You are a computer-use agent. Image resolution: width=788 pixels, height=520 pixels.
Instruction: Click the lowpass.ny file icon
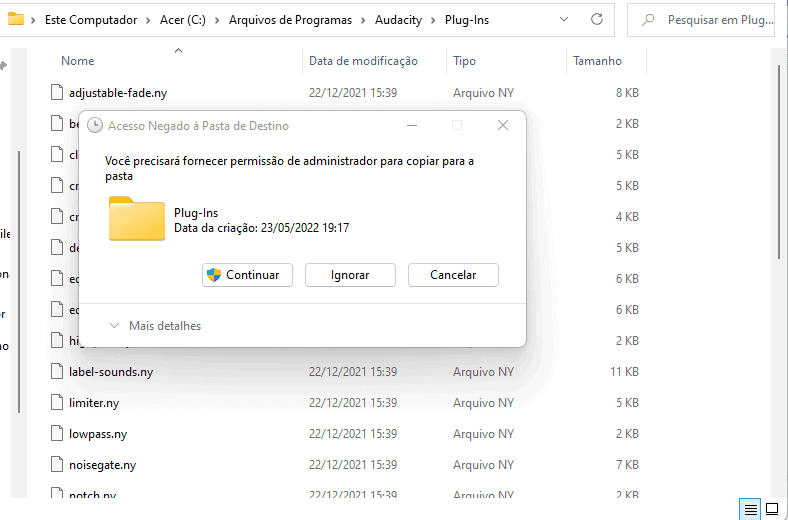tap(57, 434)
